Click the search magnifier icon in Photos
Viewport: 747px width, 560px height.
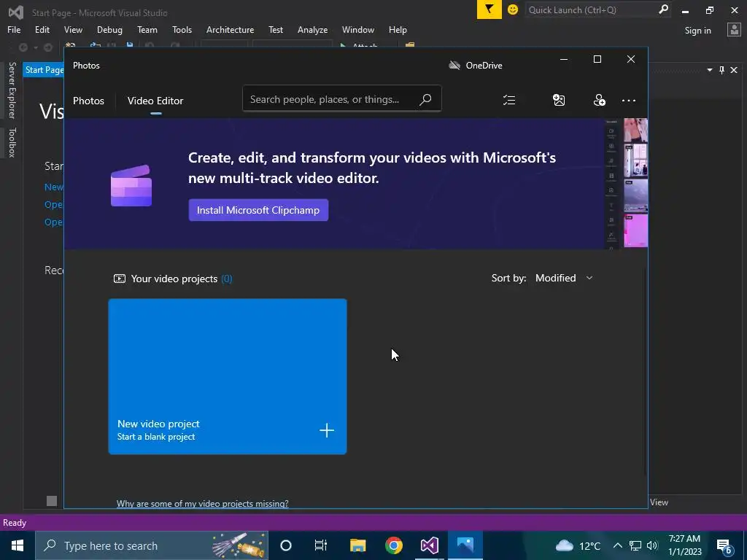click(x=425, y=99)
